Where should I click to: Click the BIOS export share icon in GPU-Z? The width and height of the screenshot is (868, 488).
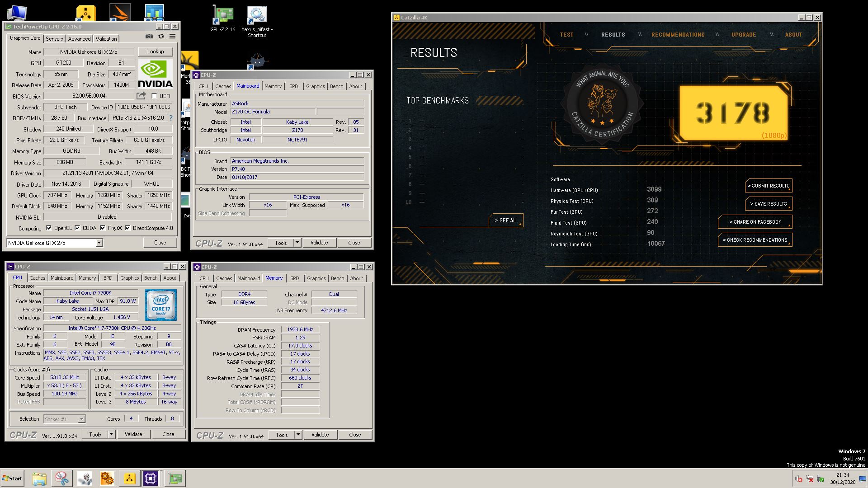[142, 96]
